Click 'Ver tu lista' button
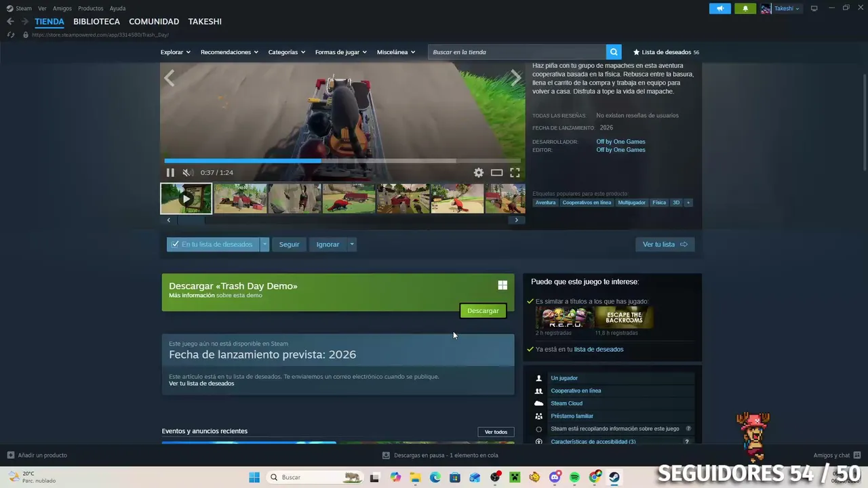The height and width of the screenshot is (488, 868). 665,245
